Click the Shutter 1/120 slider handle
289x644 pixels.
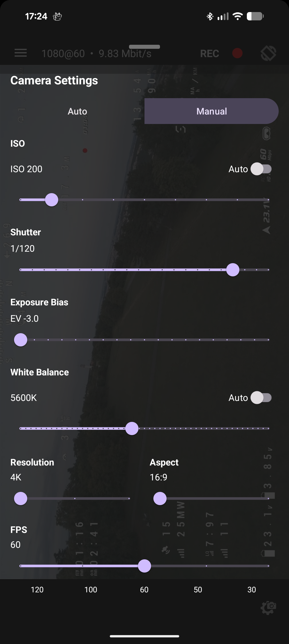233,270
